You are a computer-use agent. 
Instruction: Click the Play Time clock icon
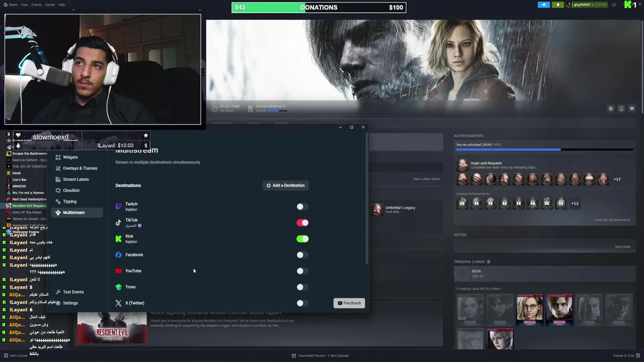(215, 108)
